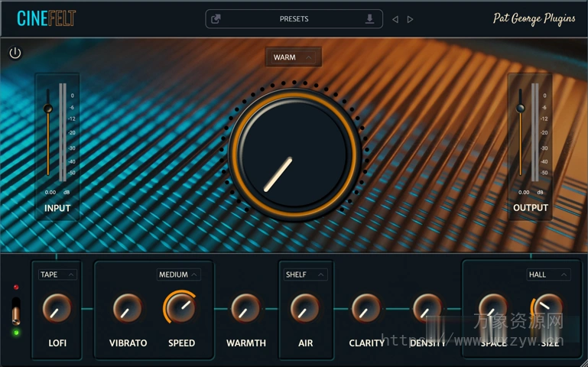Go to next preset arrow
Image resolution: width=588 pixels, height=367 pixels.
point(411,19)
